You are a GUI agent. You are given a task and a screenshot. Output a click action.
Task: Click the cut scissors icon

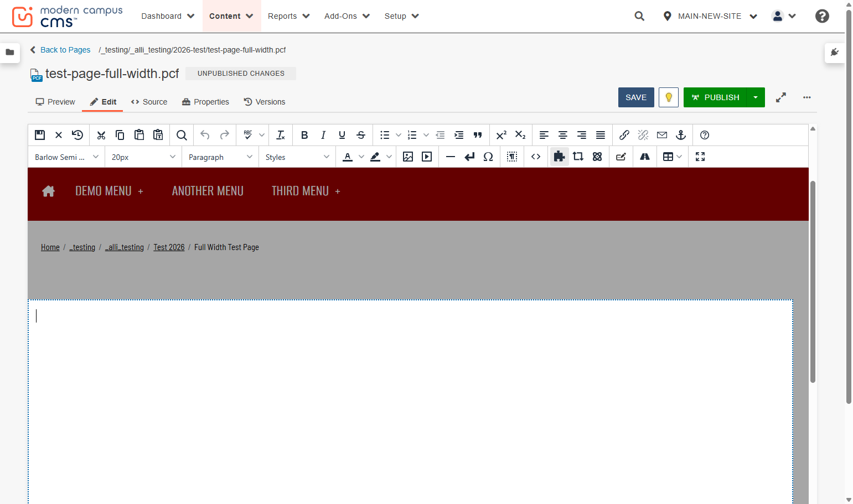[x=101, y=135]
